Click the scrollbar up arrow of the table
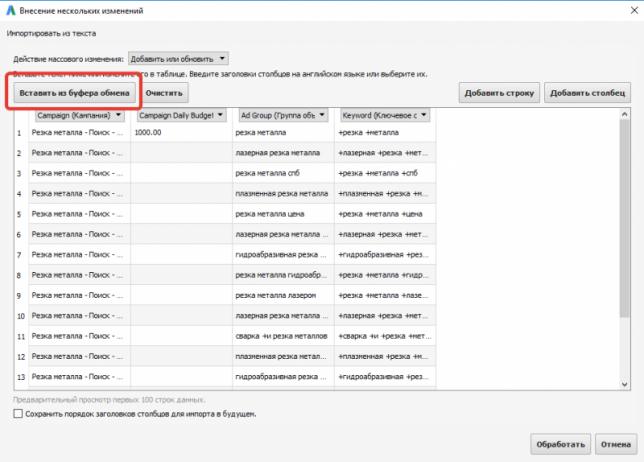644x462 pixels. (625, 115)
